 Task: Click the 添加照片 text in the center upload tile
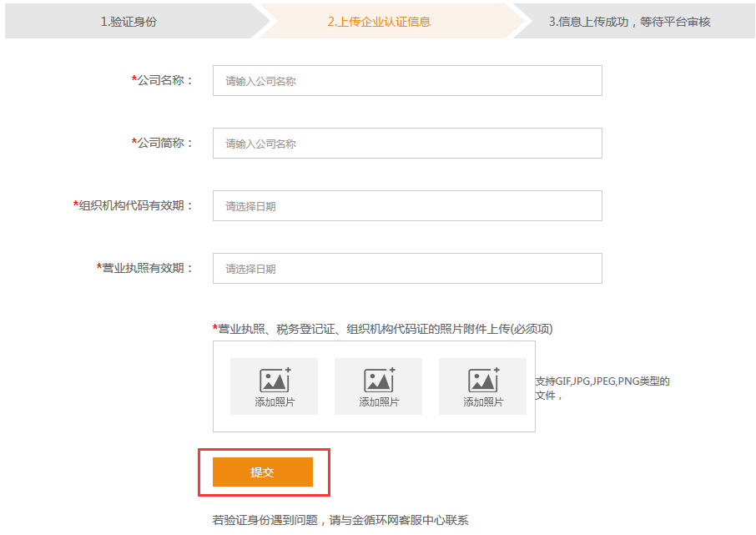click(379, 401)
